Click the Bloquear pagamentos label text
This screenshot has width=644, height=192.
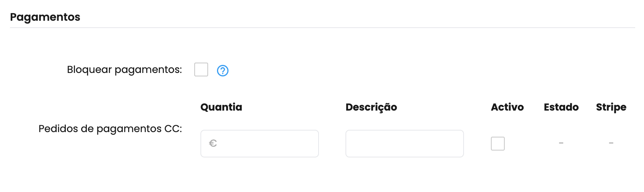coord(124,70)
